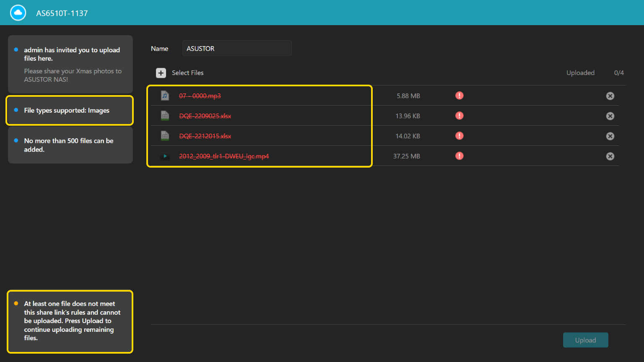644x362 pixels.
Task: Click the spreadsheet icon for DQE-2209025.xlsx
Action: (165, 116)
